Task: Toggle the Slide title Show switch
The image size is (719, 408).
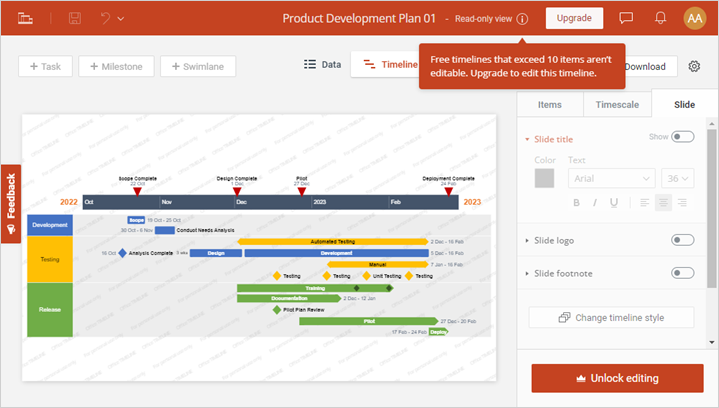Action: tap(682, 137)
